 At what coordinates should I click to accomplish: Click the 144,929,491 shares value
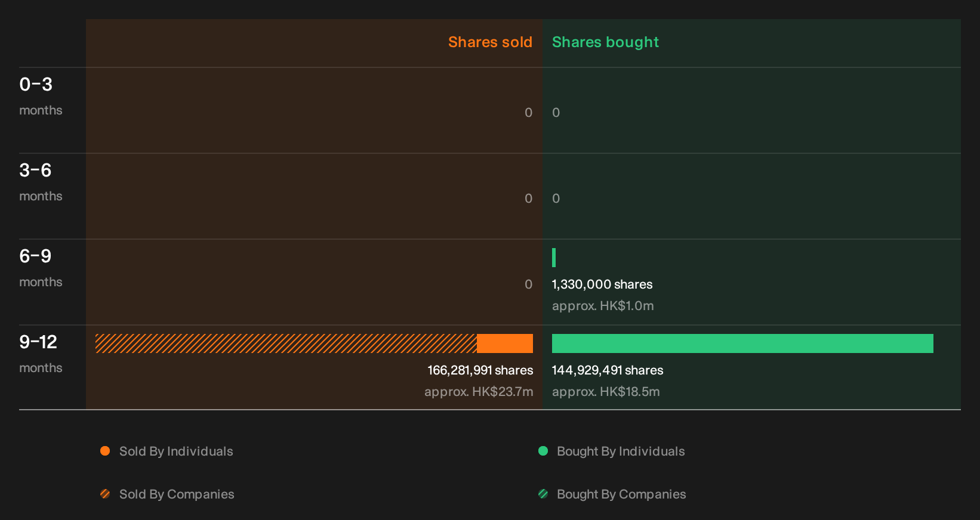tap(608, 370)
